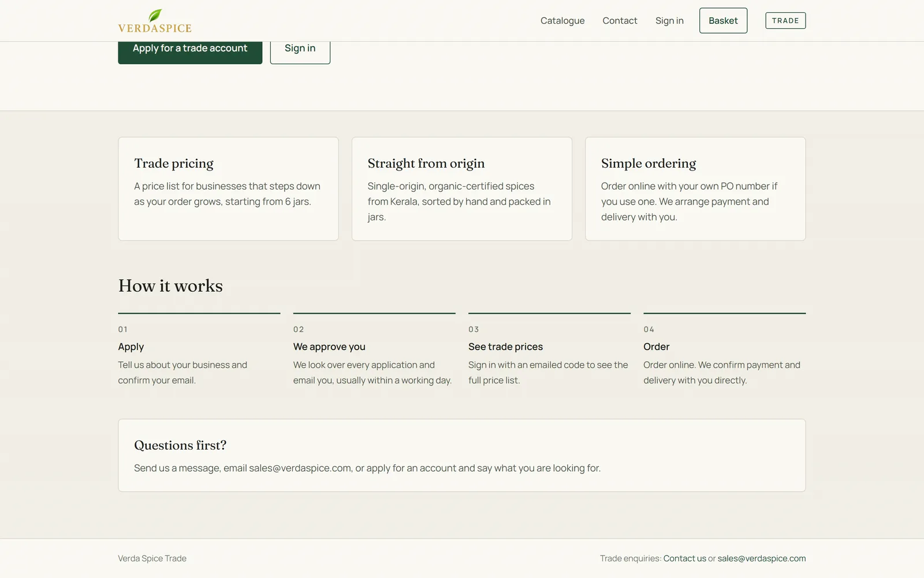Open the Basket button
This screenshot has height=578, width=924.
(x=723, y=21)
